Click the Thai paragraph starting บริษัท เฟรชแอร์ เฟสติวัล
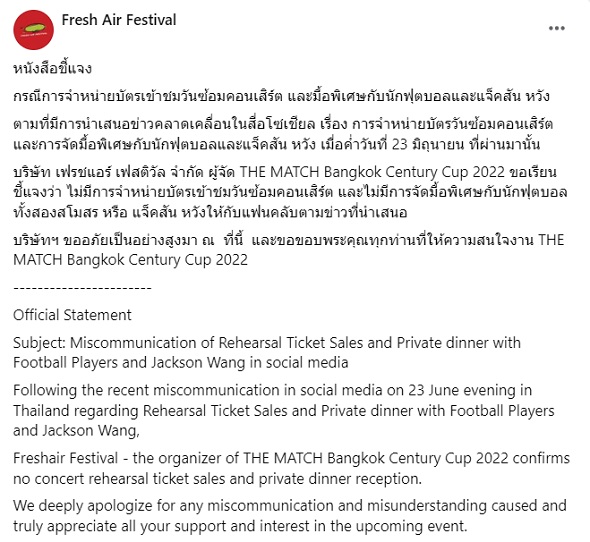 (290, 192)
